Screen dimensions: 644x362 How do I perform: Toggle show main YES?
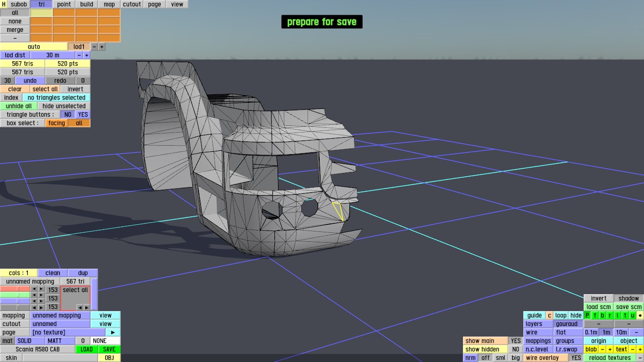[x=516, y=341]
